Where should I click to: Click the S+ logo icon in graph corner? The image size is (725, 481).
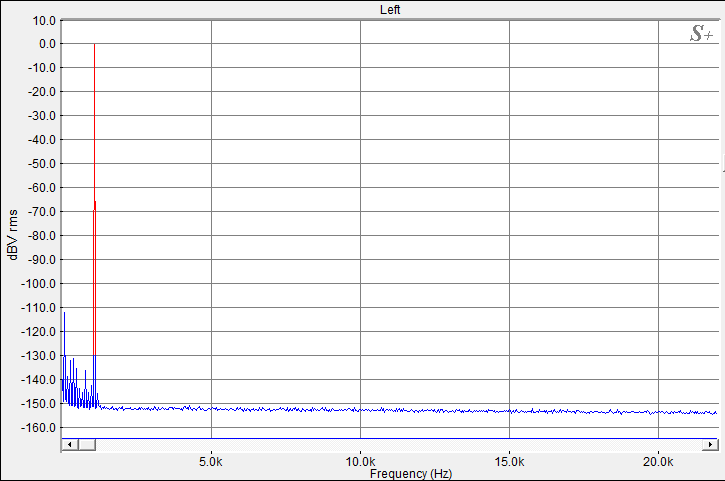[x=701, y=34]
